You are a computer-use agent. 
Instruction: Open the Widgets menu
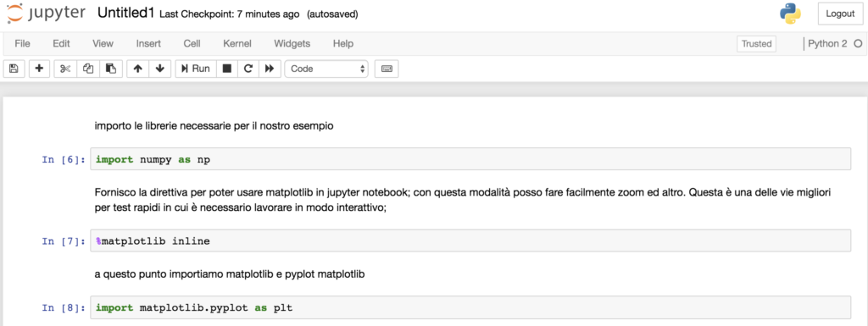(x=292, y=44)
